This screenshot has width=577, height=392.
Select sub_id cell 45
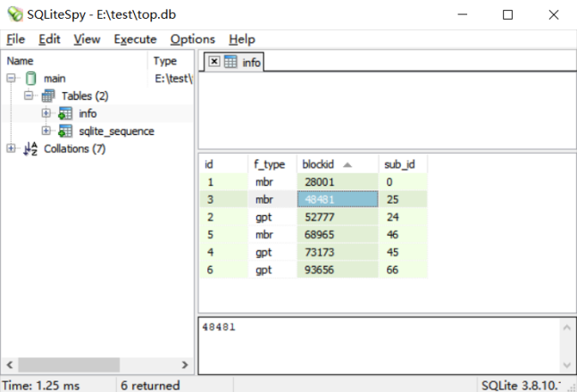click(x=403, y=253)
